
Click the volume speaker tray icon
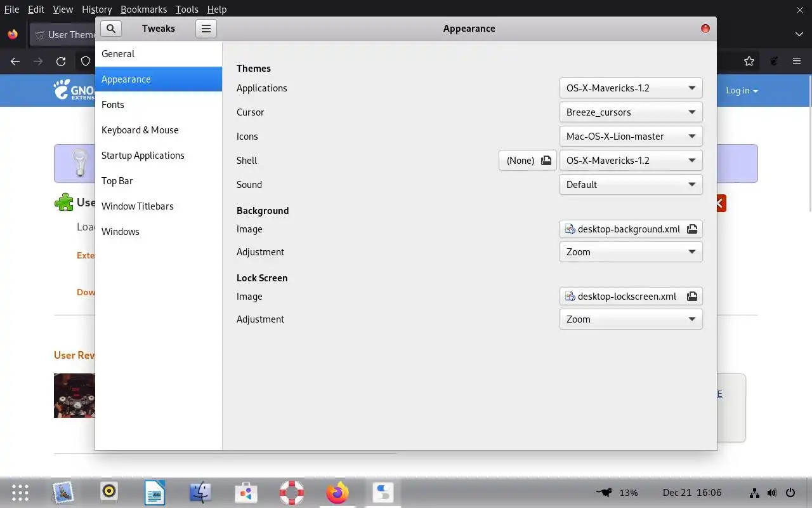[x=772, y=493]
